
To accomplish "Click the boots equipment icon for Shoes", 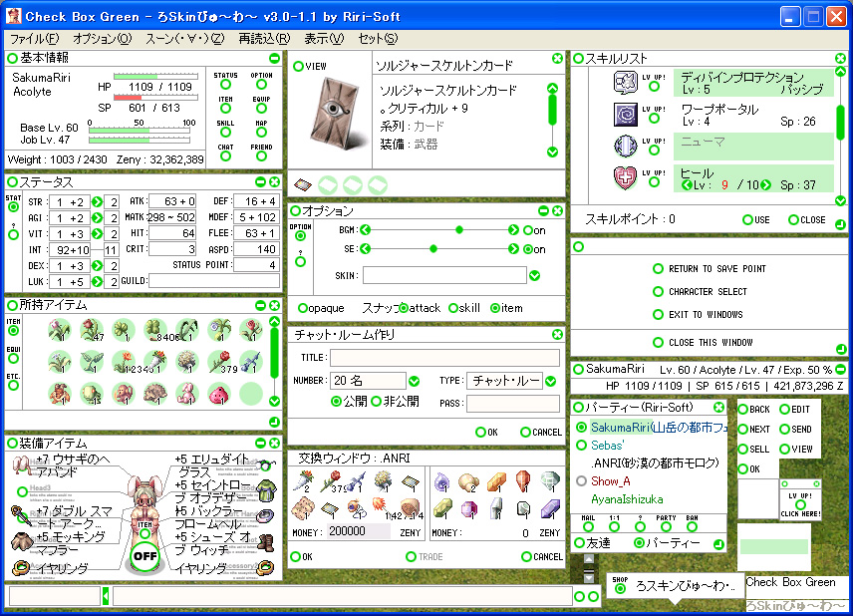I will 265,542.
